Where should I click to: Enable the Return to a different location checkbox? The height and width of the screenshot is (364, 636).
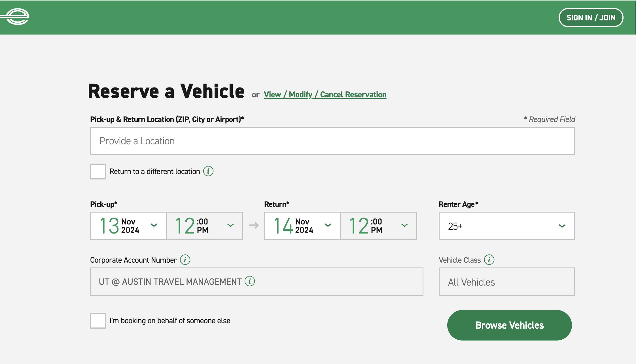[98, 171]
